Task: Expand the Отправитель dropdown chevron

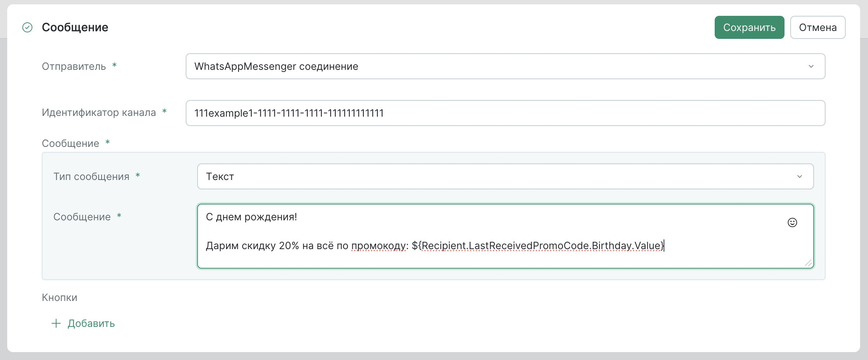Action: [811, 66]
